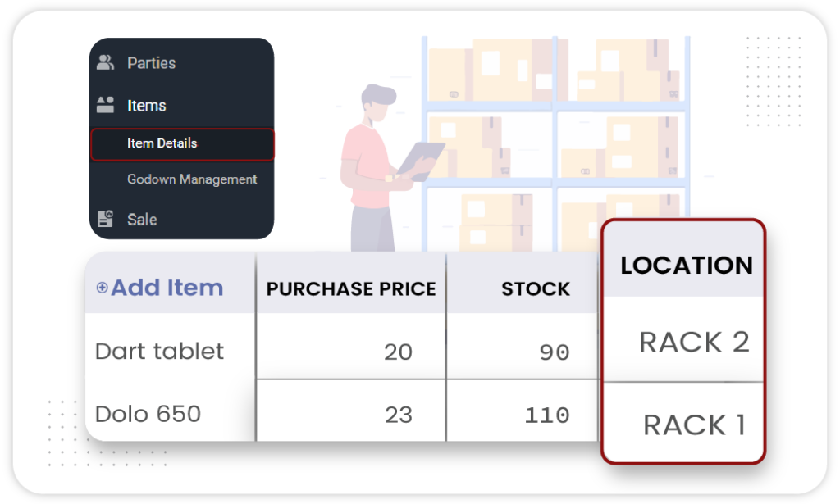840x504 pixels.
Task: Click purchase price 23 for Dolo 650
Action: pyautogui.click(x=398, y=415)
